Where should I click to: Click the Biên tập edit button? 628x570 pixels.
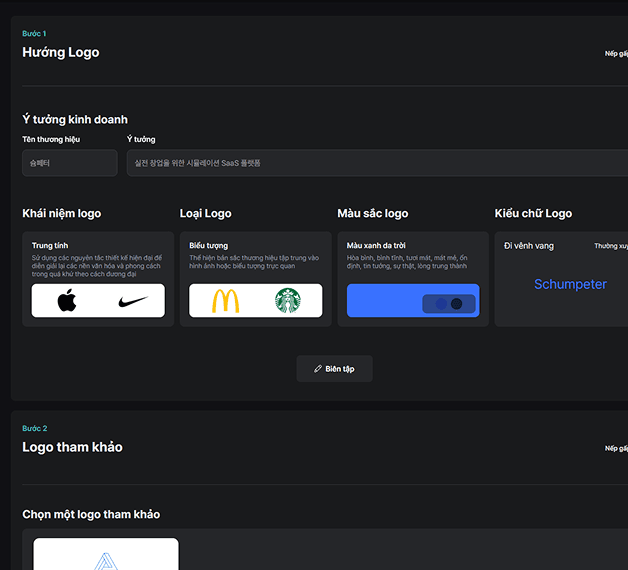pos(334,369)
